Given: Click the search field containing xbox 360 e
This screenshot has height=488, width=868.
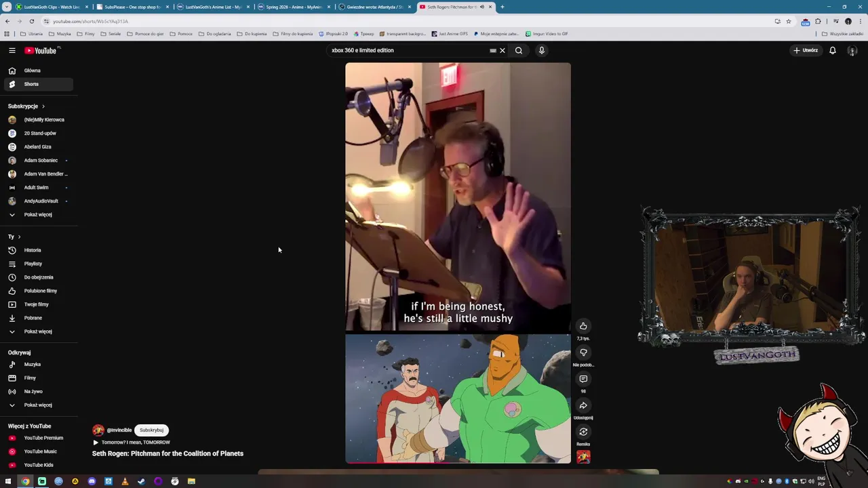Looking at the screenshot, I should 407,50.
